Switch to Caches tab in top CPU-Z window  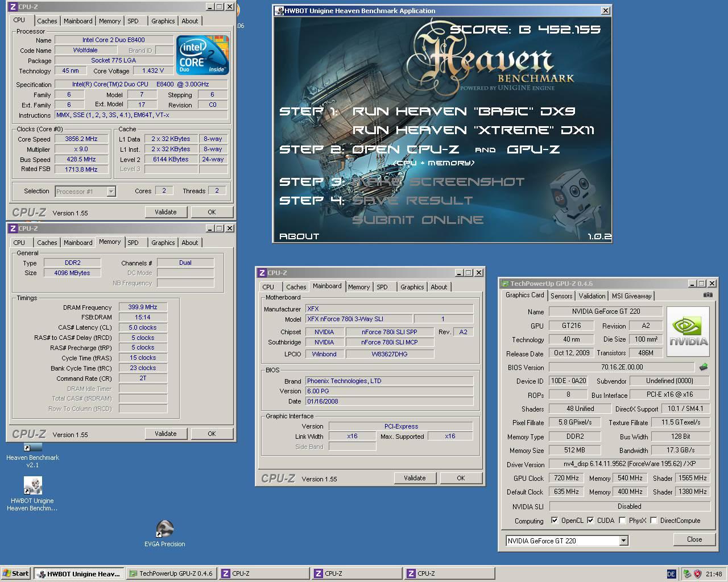pos(47,21)
